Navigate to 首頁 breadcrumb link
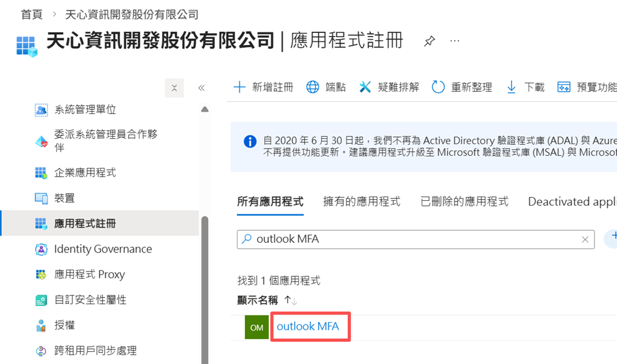This screenshot has height=364, width=617. (x=31, y=14)
